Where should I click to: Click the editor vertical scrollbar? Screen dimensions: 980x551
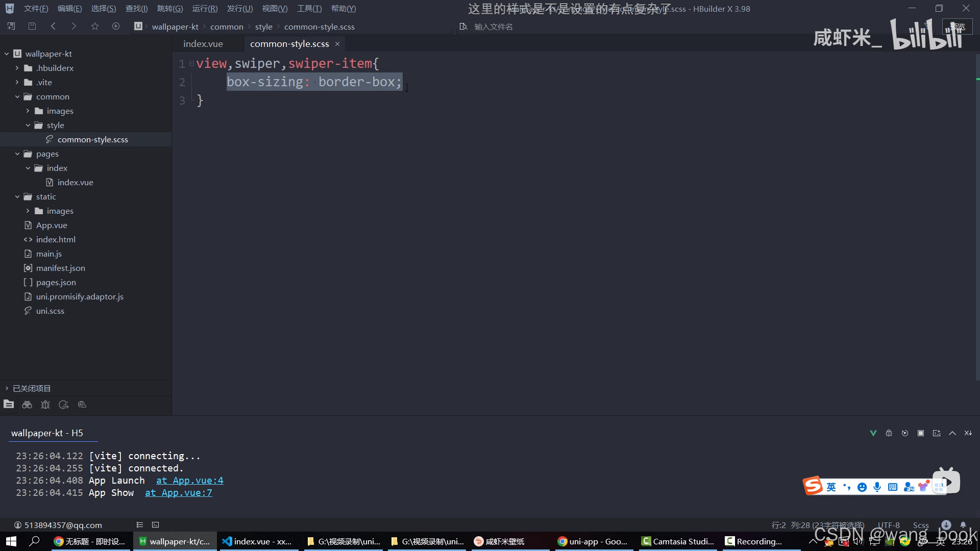977,217
